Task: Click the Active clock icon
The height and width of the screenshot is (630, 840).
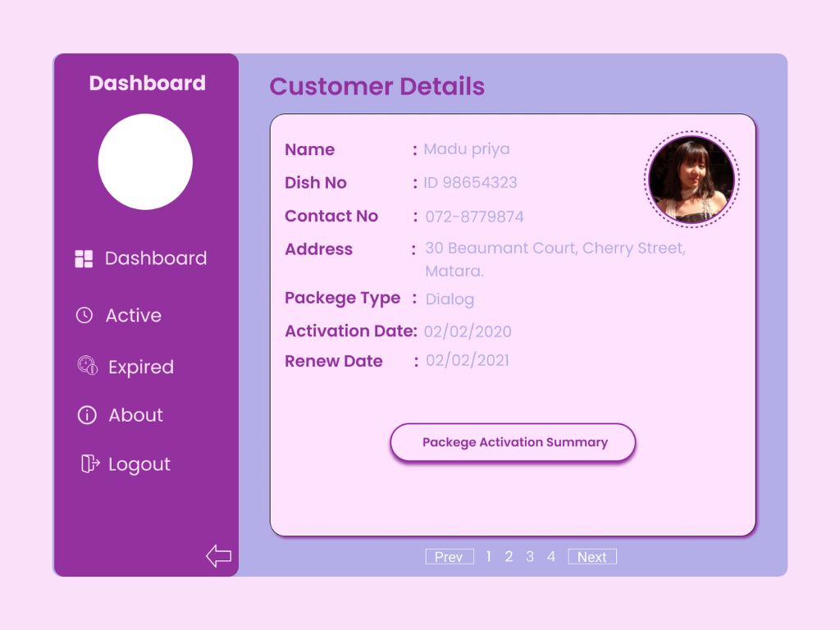Action: tap(84, 315)
